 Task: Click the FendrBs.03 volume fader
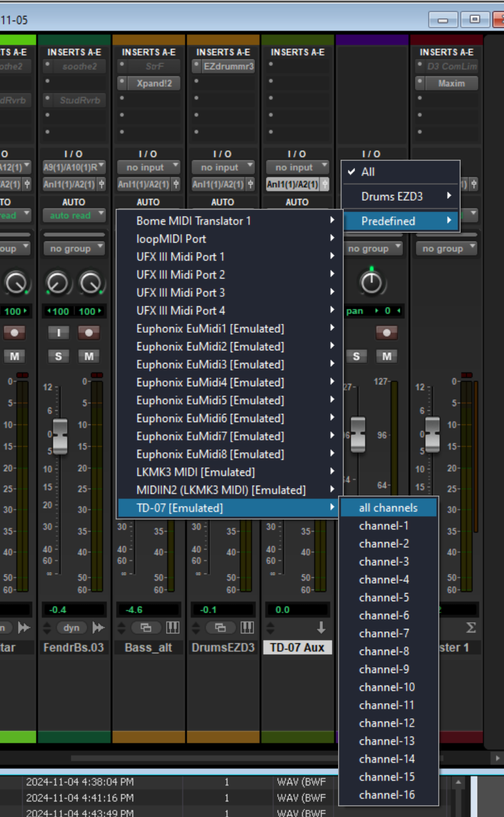[x=60, y=436]
